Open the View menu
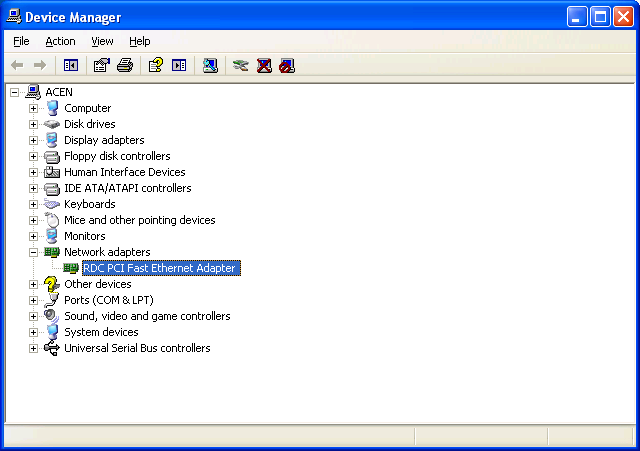 102,41
